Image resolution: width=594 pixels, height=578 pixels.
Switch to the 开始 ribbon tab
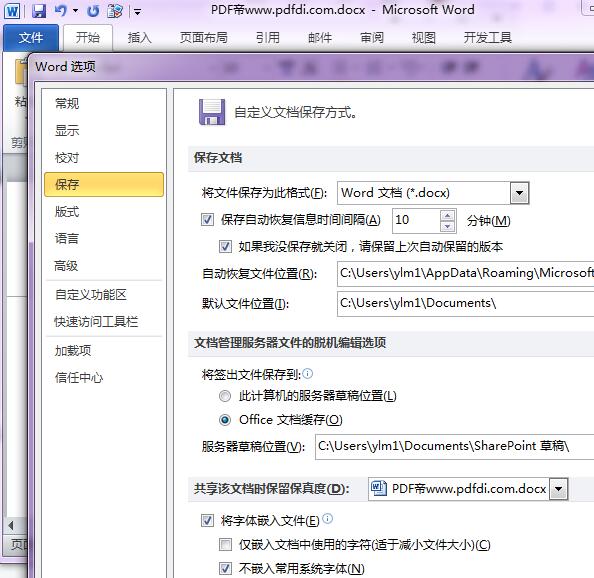(88, 37)
